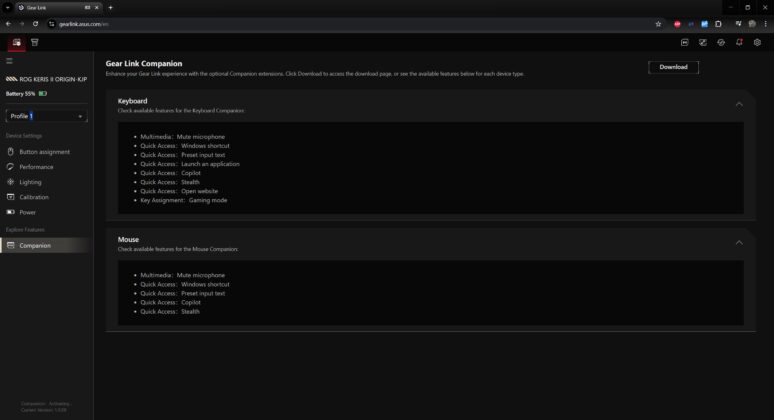Click the leftmost Gear Link top-right icon
The width and height of the screenshot is (774, 420).
click(685, 42)
